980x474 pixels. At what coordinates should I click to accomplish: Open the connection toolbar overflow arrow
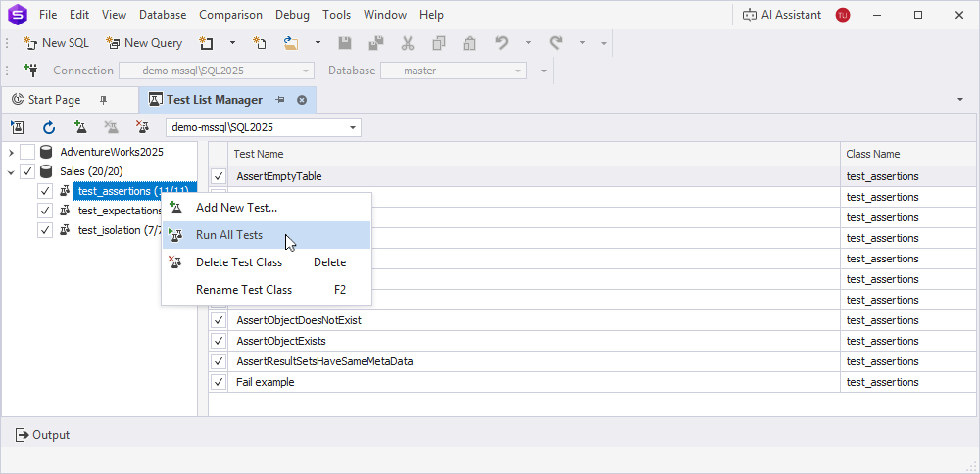pos(544,71)
